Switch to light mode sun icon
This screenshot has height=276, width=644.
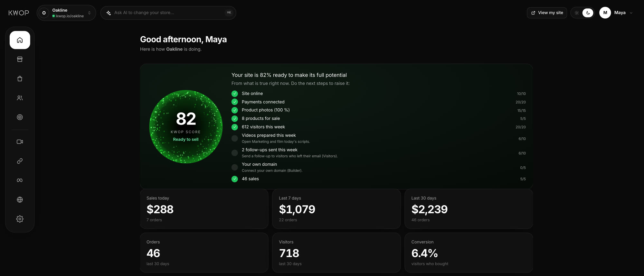click(x=577, y=13)
